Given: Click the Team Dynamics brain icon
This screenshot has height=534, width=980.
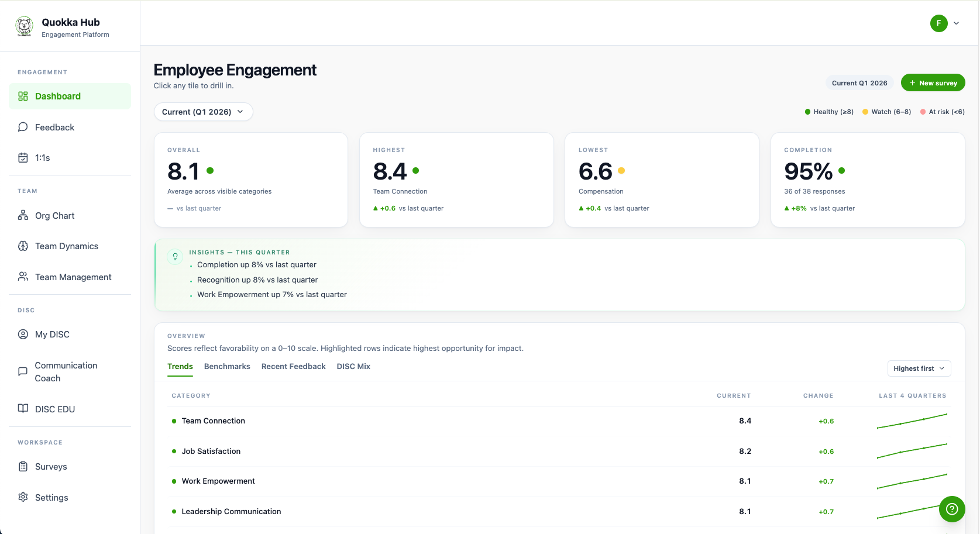Looking at the screenshot, I should click(23, 246).
